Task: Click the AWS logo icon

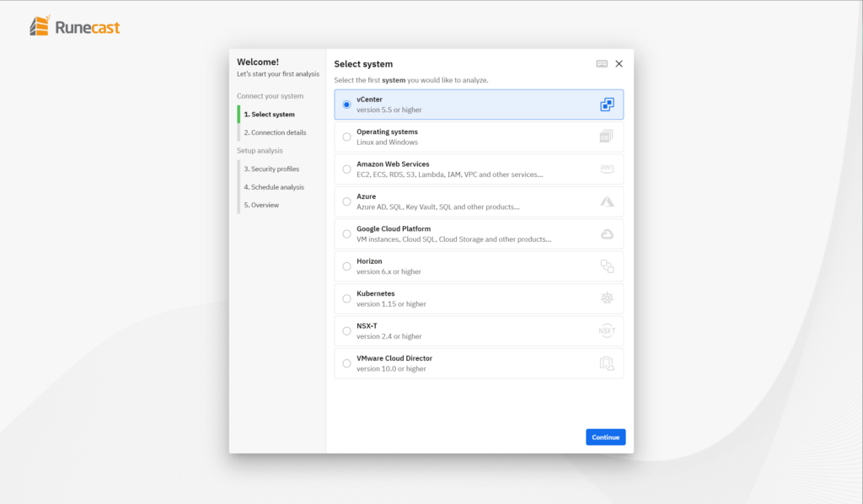Action: point(607,169)
